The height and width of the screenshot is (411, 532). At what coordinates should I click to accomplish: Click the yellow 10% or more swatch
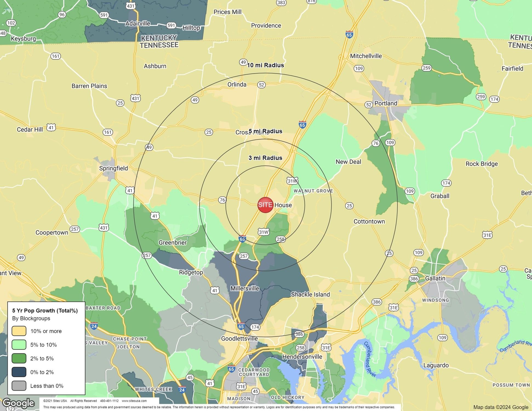(x=19, y=331)
